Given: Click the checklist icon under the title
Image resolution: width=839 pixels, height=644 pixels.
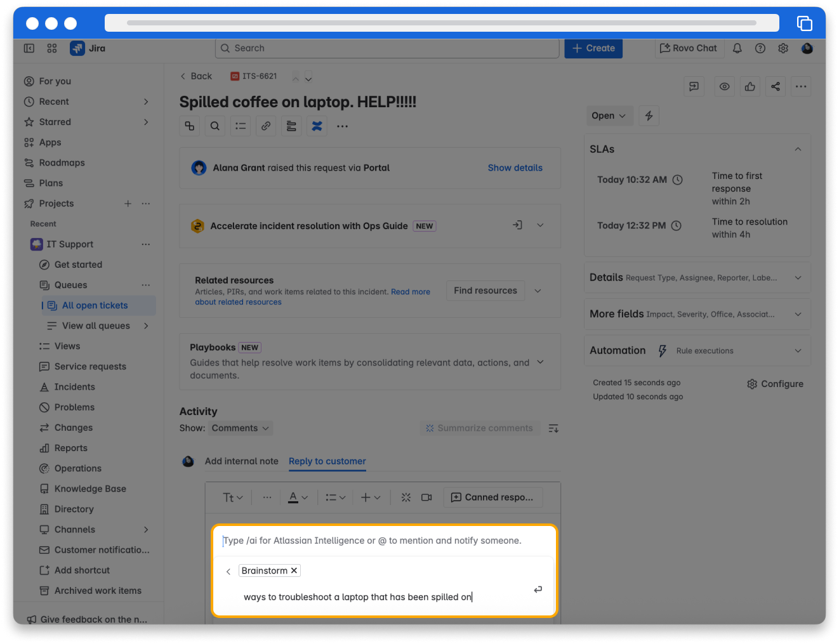Looking at the screenshot, I should 241,126.
